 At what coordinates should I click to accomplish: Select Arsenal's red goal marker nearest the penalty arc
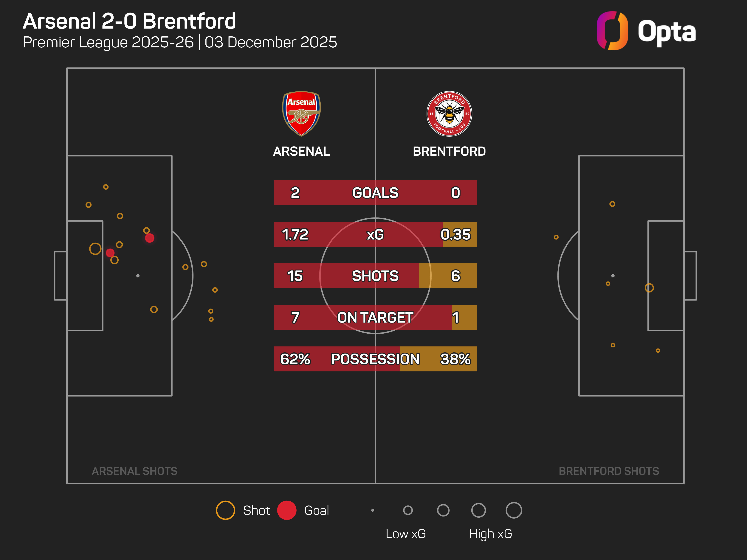150,238
